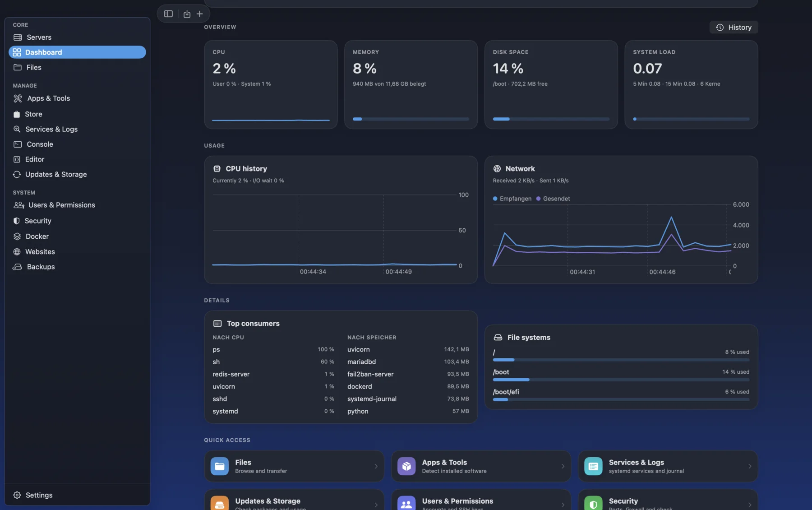Open the Console sidebar item
The image size is (812, 510).
pos(77,144)
